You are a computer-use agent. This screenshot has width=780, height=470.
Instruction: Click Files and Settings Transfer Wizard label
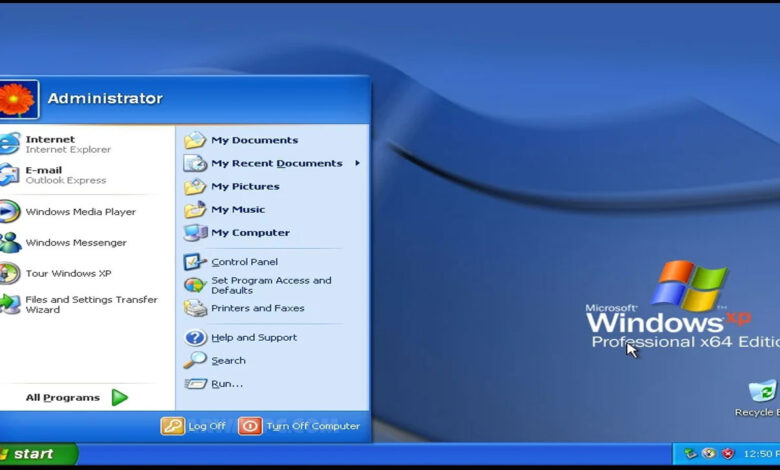click(x=92, y=304)
